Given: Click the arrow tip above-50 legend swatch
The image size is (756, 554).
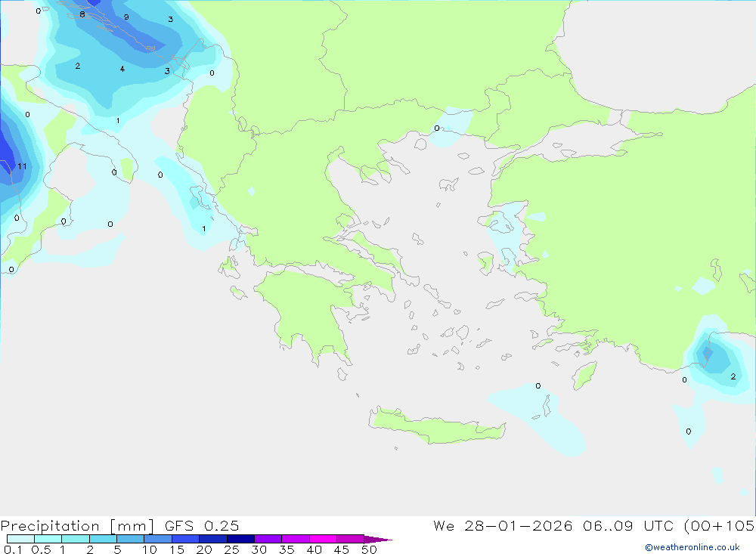Looking at the screenshot, I should click(x=377, y=539).
